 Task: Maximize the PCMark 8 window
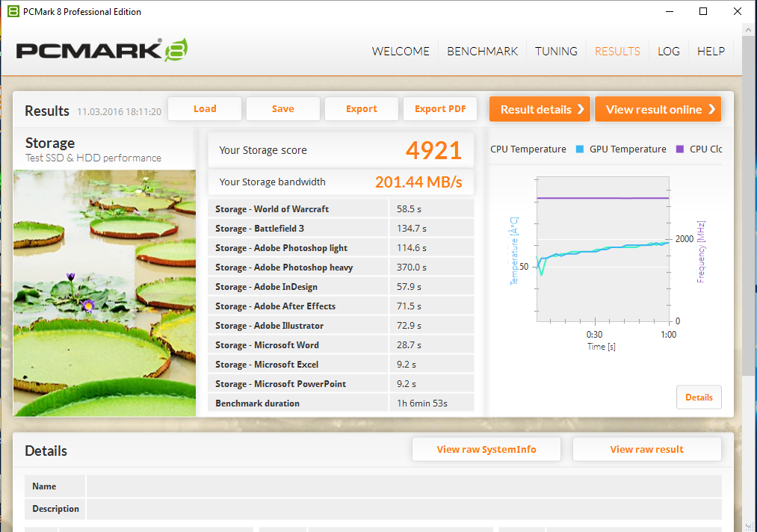(703, 11)
